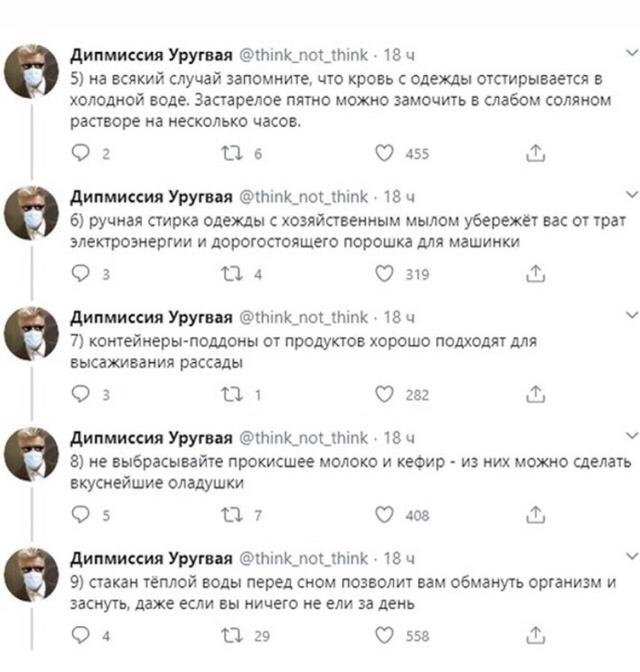
Task: Like the tweet with 319 likes
Action: pos(385,273)
